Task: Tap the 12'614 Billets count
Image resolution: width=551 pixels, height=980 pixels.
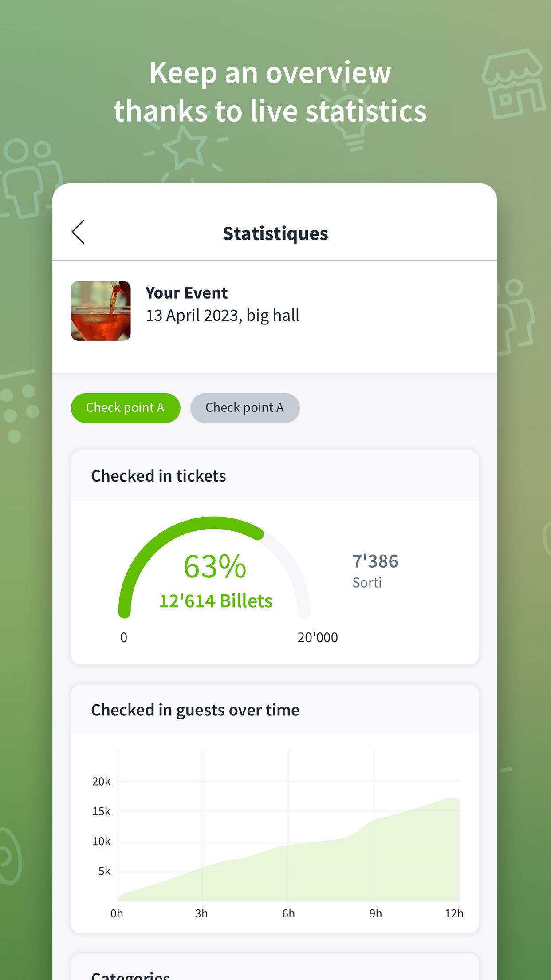Action: [x=216, y=601]
